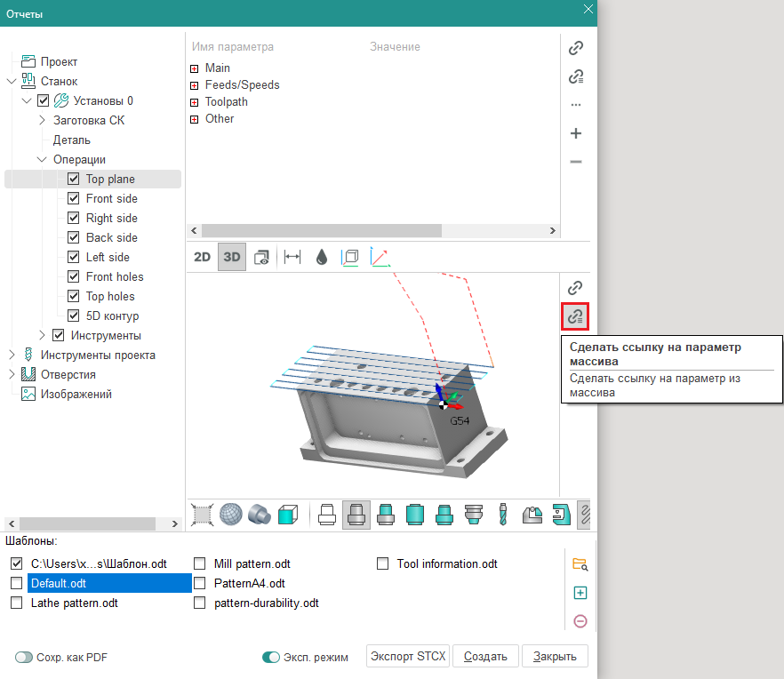
Task: Expand the Feeds/Speeds parameter group
Action: [x=195, y=85]
